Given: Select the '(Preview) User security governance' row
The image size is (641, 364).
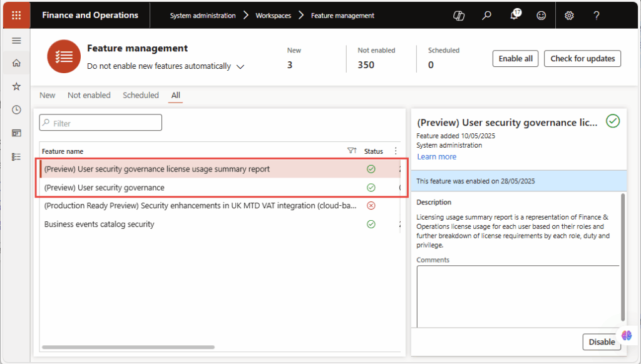Looking at the screenshot, I should (220, 188).
